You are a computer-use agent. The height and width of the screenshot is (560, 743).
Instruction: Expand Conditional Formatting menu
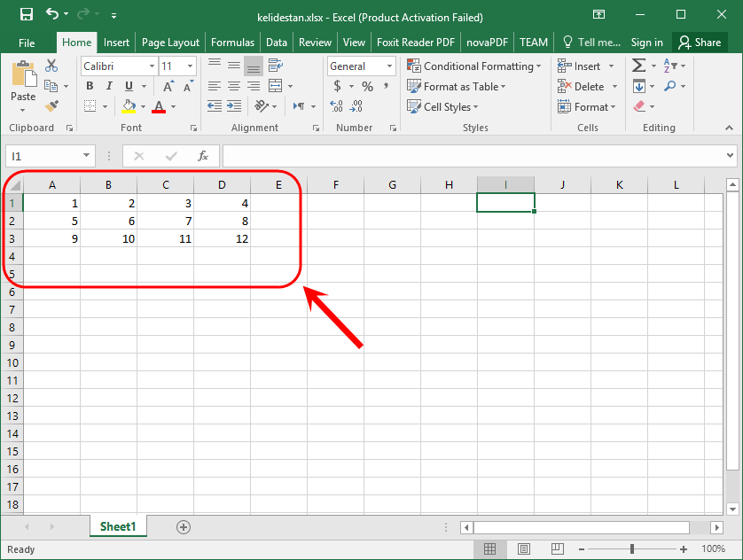point(473,66)
